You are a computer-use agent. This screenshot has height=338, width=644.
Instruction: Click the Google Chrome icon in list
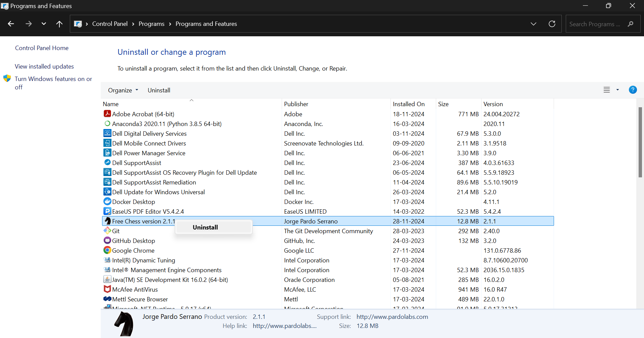[107, 250]
